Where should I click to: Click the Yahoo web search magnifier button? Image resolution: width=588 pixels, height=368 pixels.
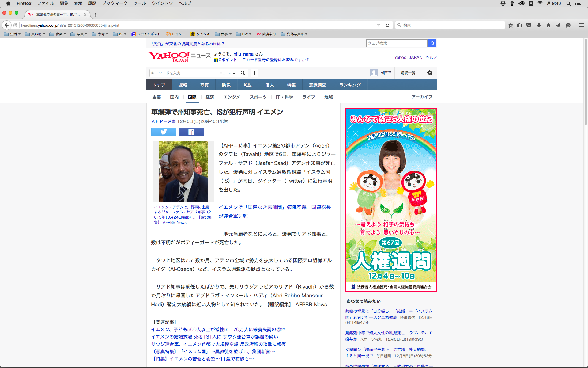pos(432,43)
